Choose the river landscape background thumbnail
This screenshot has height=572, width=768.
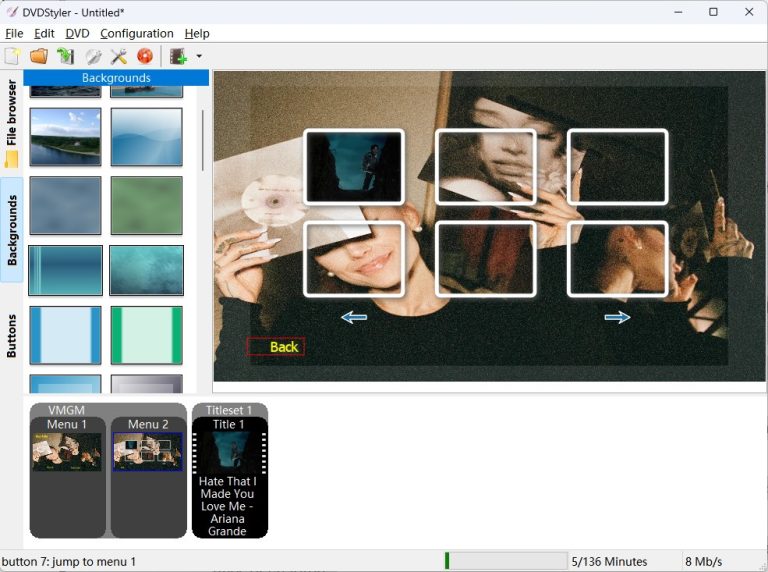pyautogui.click(x=65, y=137)
